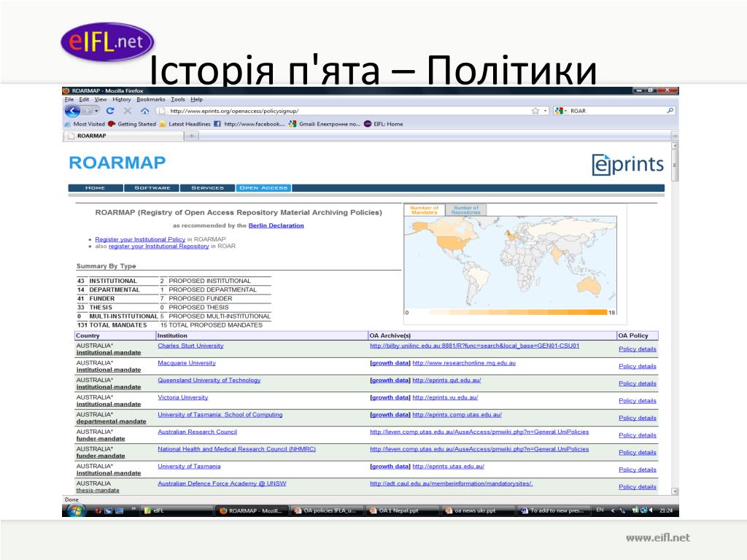Open the History menu
The width and height of the screenshot is (747, 560).
pyautogui.click(x=122, y=99)
